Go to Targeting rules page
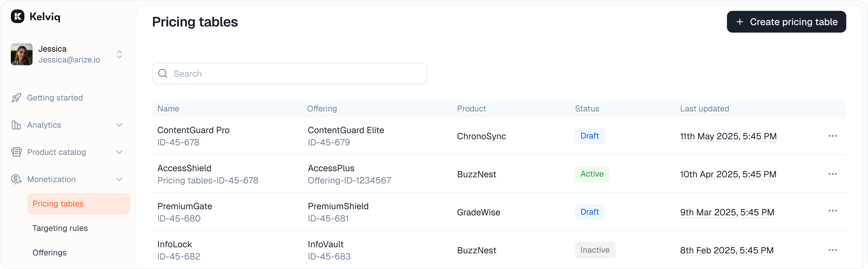 pyautogui.click(x=60, y=229)
